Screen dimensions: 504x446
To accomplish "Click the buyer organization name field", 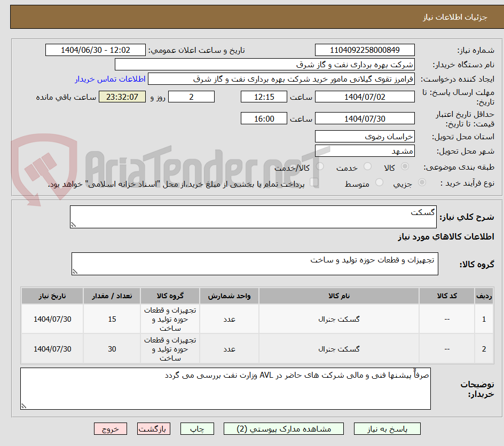I will (264, 65).
